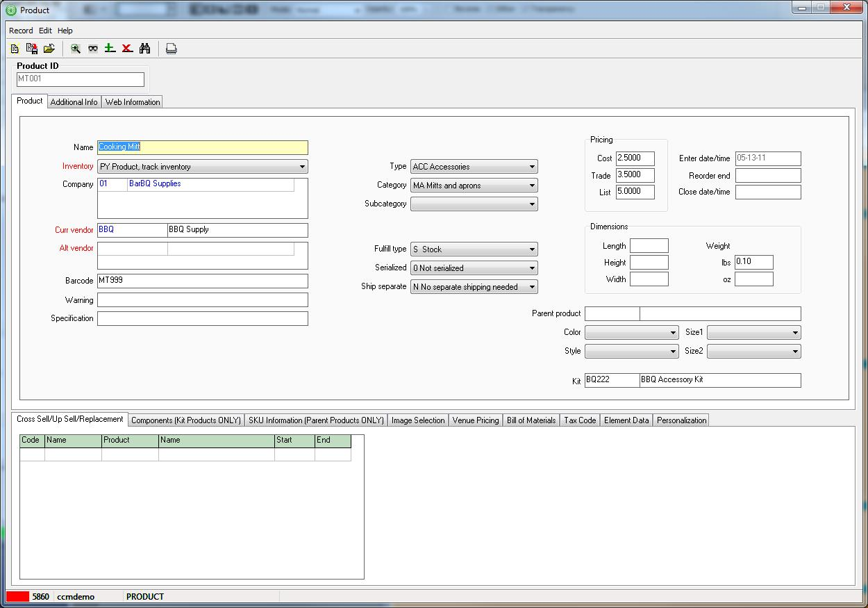Click the Product window title icon
Viewport: 868px width, 608px height.
pyautogui.click(x=10, y=10)
